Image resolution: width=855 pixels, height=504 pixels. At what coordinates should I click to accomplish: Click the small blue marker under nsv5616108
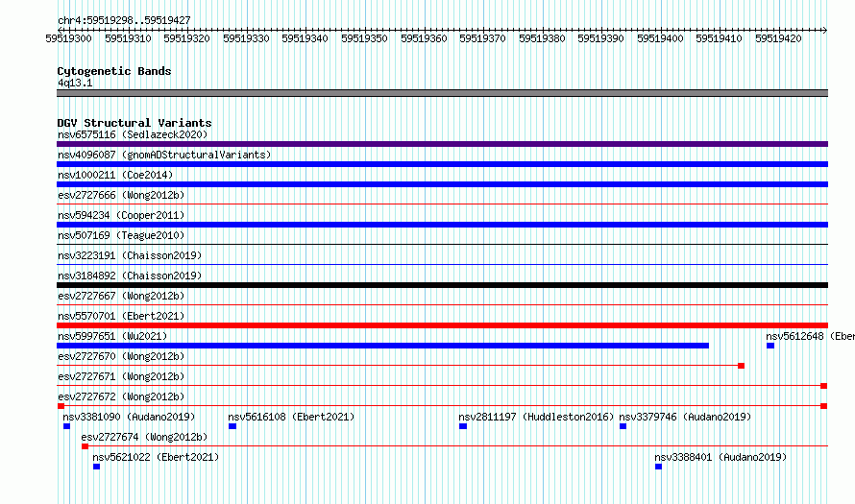click(x=232, y=426)
